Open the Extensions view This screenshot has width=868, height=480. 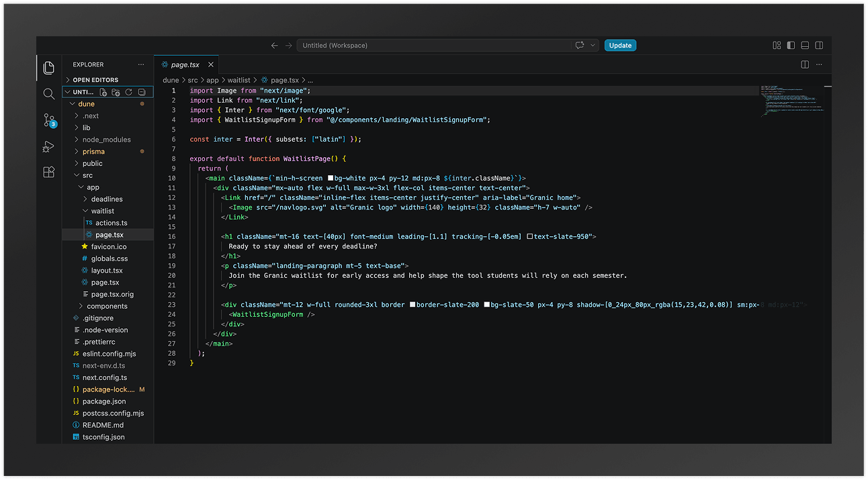[48, 172]
